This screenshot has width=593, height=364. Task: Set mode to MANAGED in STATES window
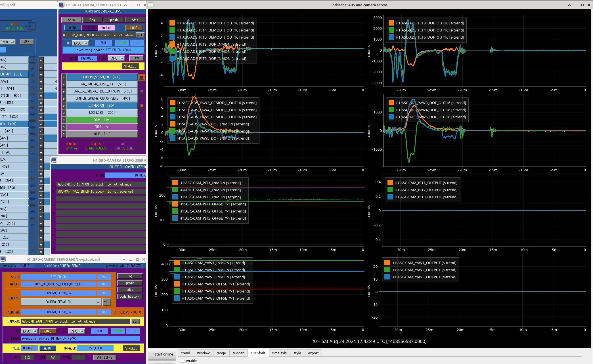pos(89,28)
